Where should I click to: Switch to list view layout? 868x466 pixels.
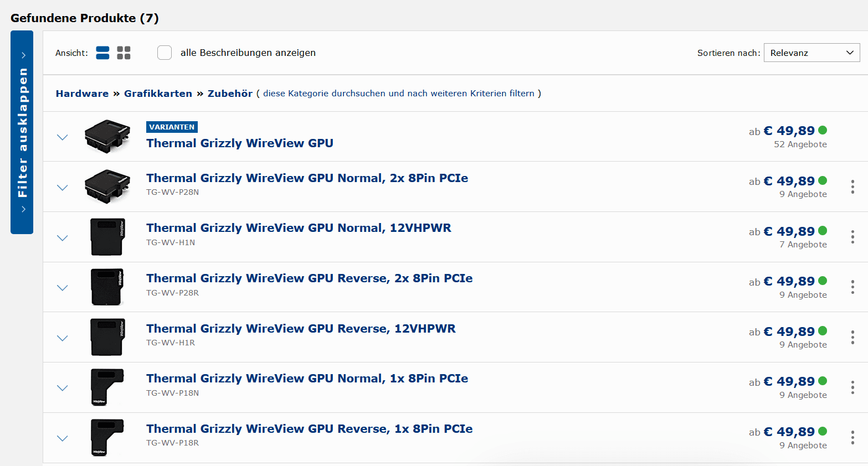click(102, 53)
